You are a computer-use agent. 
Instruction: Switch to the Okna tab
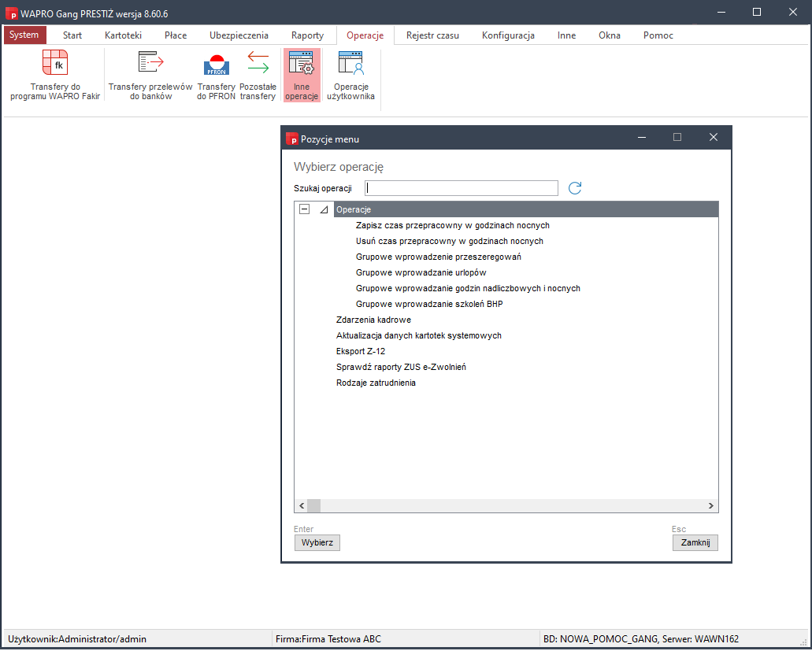point(610,35)
